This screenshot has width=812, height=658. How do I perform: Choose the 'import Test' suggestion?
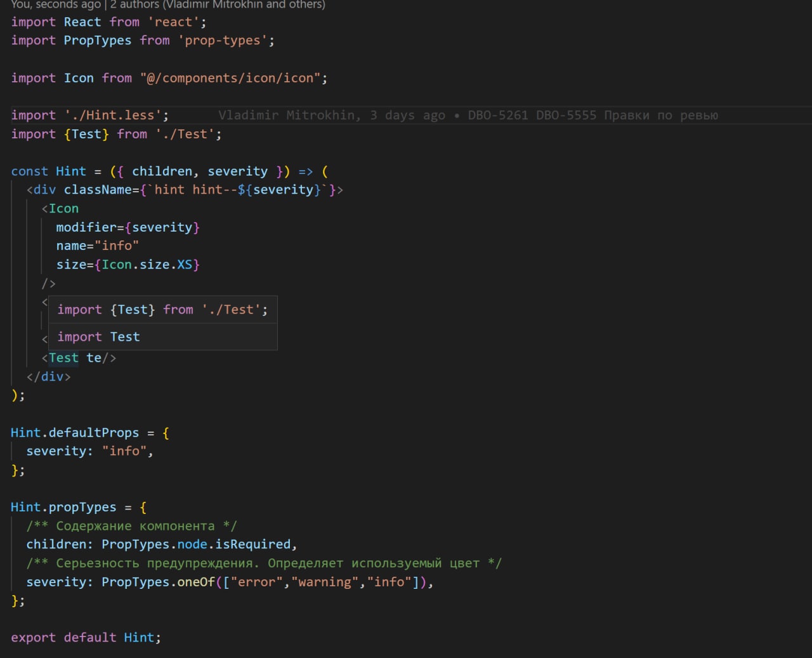coord(162,337)
